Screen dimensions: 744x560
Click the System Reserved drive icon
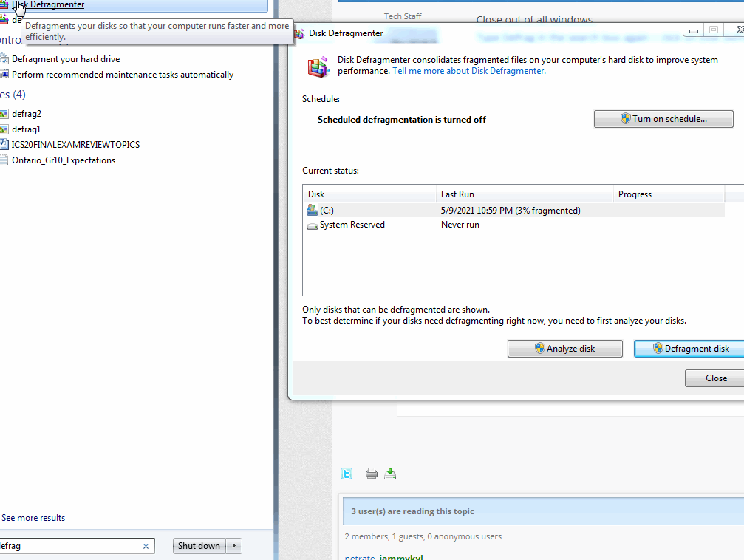coord(313,226)
